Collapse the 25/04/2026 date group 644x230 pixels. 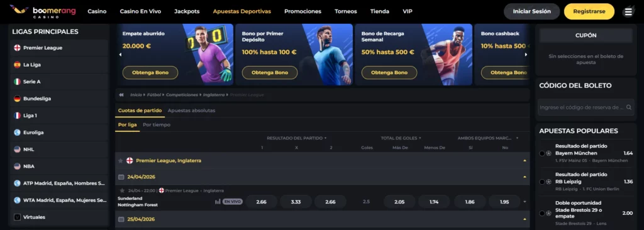coord(525,219)
